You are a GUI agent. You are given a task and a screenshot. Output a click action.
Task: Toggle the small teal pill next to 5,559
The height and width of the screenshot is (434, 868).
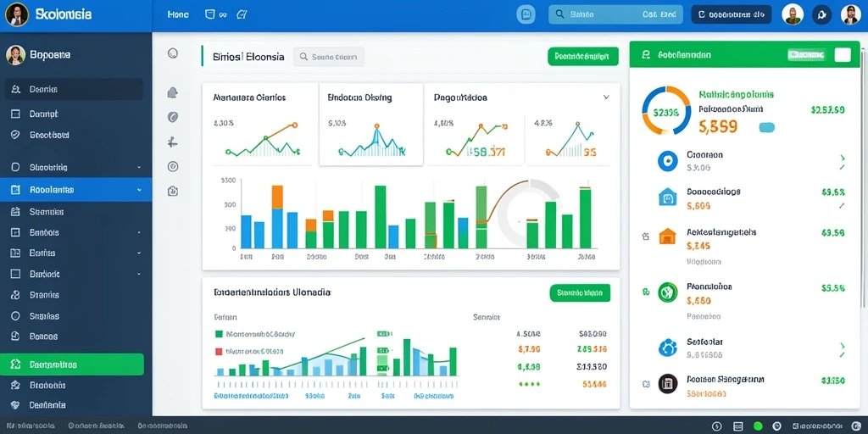pyautogui.click(x=766, y=128)
